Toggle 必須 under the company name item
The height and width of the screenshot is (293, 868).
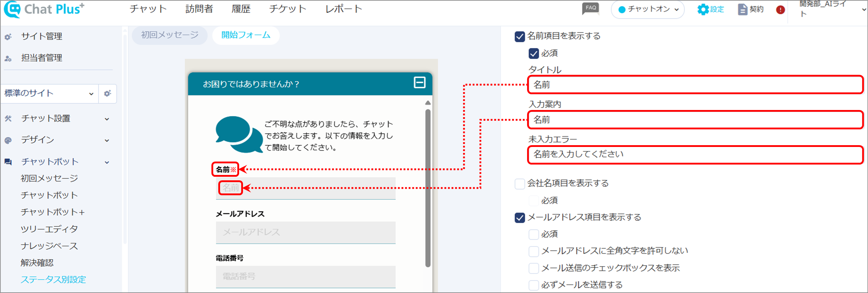[533, 201]
